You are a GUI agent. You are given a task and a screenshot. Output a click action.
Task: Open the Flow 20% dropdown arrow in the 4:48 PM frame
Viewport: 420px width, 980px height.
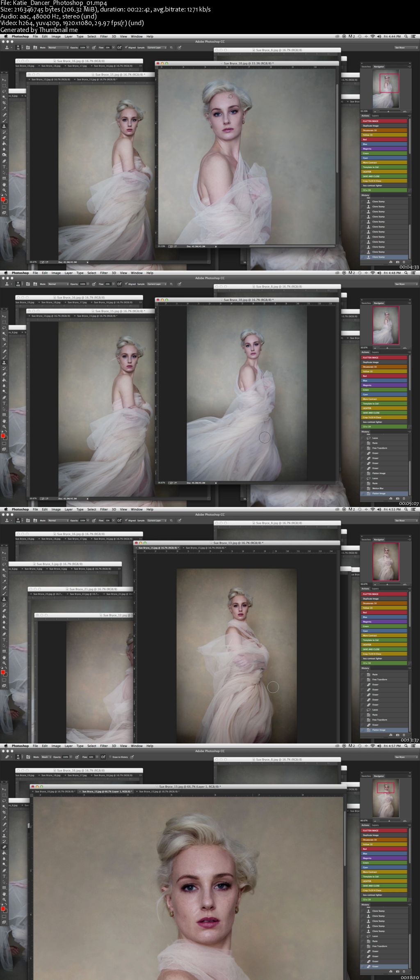pos(114,284)
